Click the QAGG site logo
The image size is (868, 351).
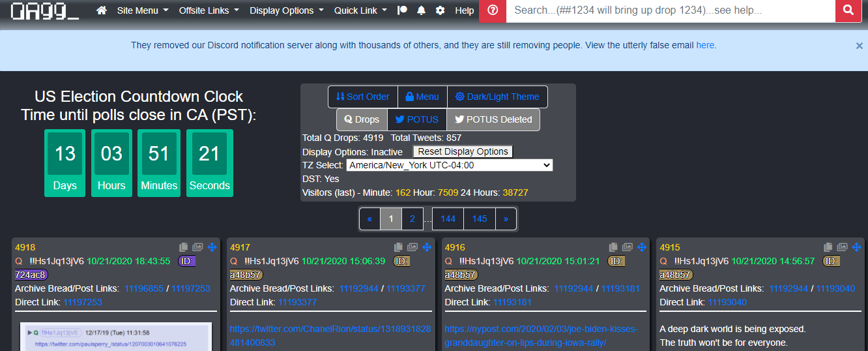pyautogui.click(x=45, y=11)
